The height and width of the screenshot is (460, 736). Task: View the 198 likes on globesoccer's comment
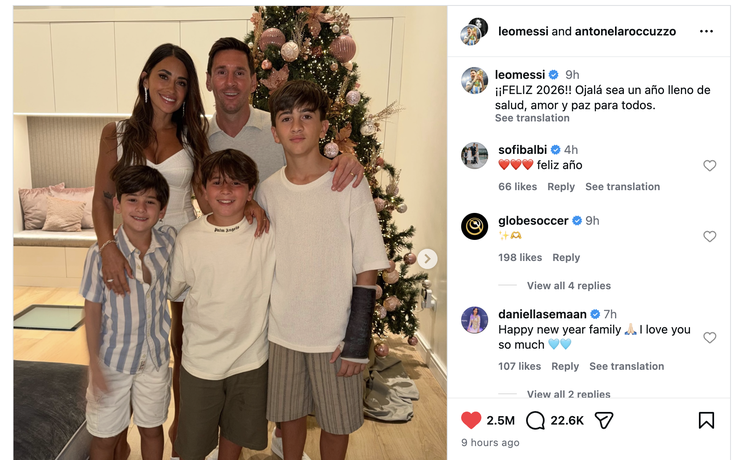point(520,258)
